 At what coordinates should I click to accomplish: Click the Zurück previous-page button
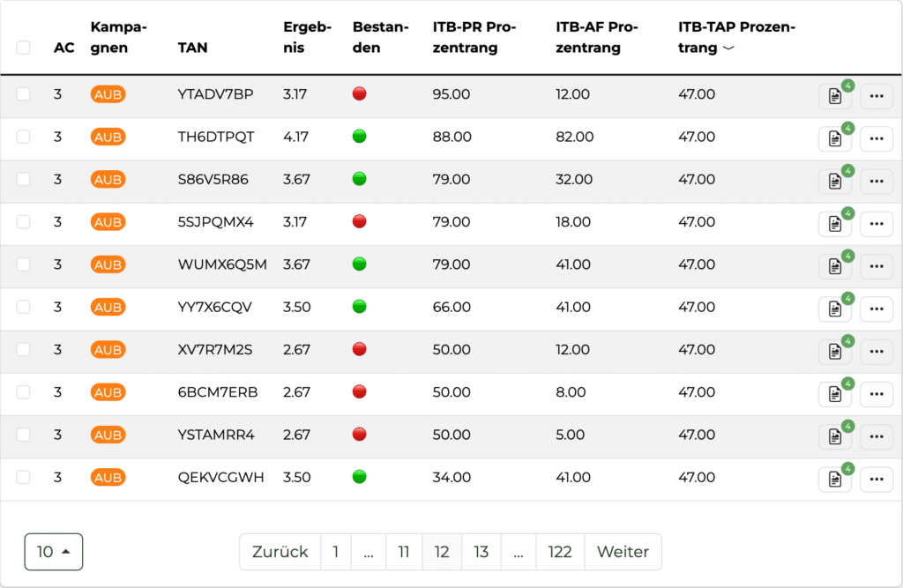tap(280, 552)
